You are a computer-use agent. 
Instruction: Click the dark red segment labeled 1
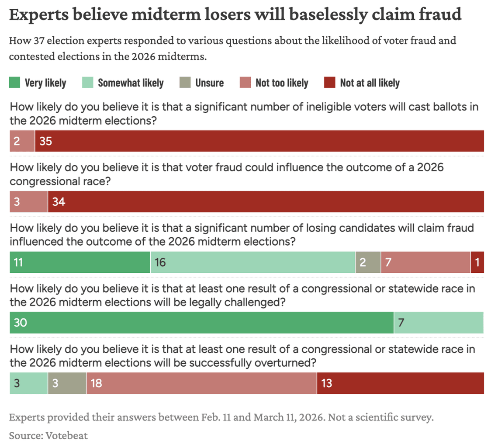(x=477, y=262)
